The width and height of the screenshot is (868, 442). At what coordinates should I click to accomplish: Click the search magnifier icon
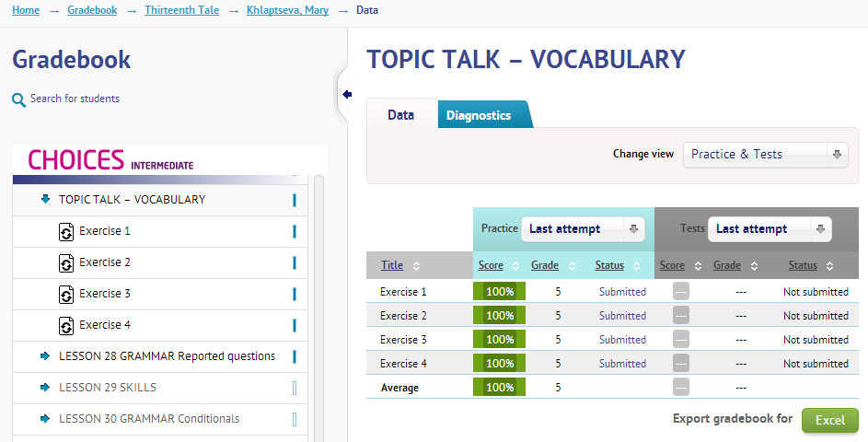18,100
